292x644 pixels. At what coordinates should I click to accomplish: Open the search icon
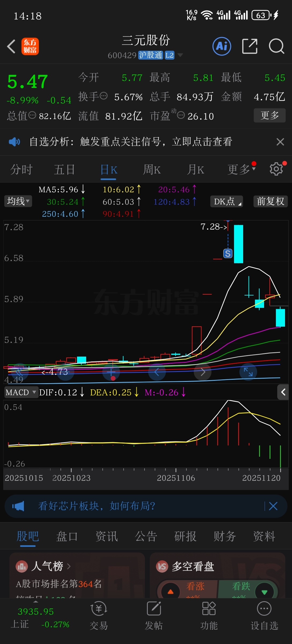point(276,46)
